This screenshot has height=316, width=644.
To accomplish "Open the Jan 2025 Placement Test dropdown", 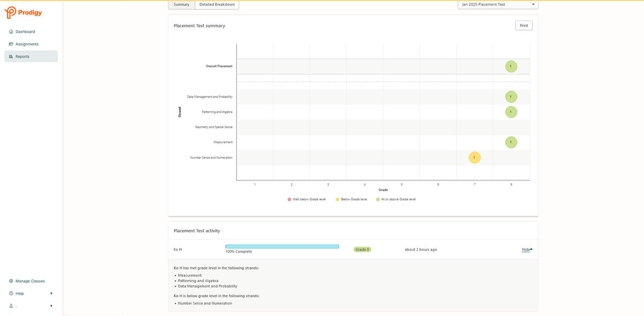I will (498, 4).
